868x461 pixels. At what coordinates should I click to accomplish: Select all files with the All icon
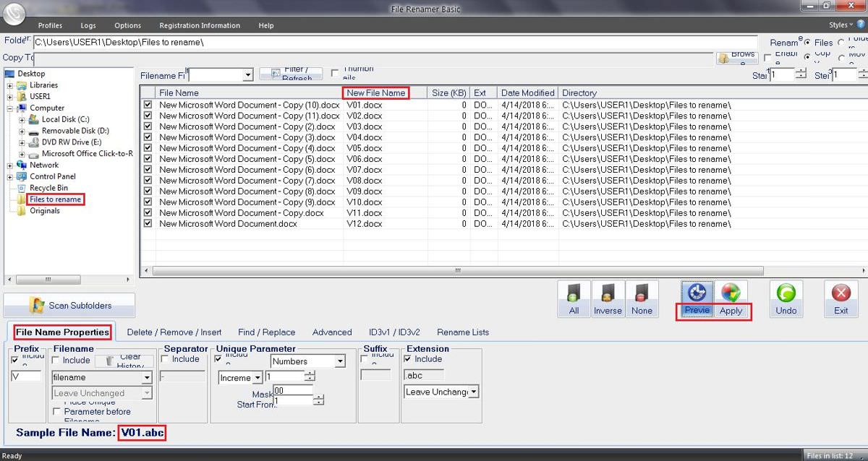[x=574, y=298]
